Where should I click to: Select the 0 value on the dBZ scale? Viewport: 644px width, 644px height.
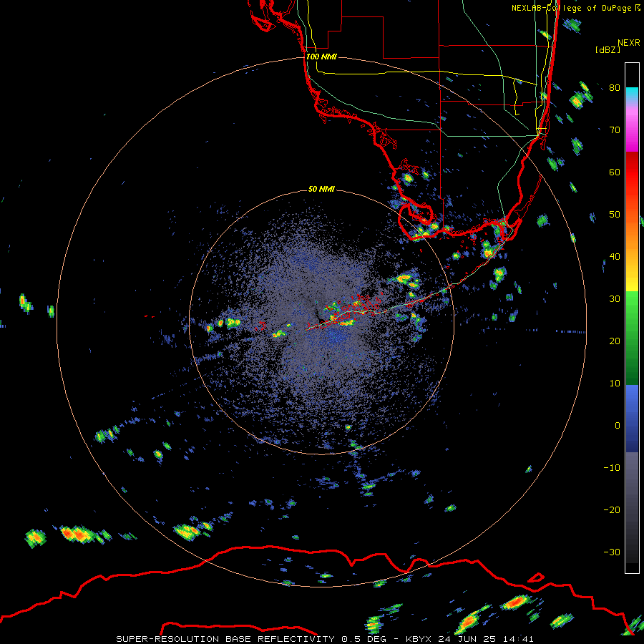pyautogui.click(x=618, y=426)
